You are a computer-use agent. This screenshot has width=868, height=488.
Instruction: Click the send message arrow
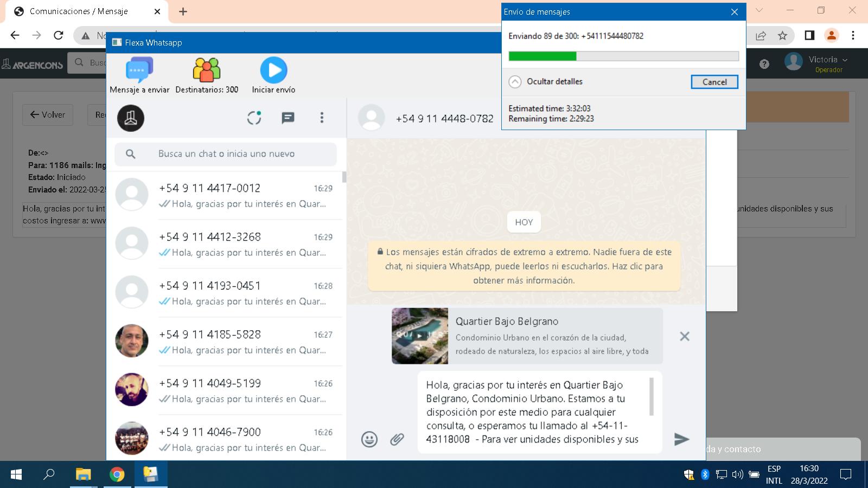tap(681, 439)
